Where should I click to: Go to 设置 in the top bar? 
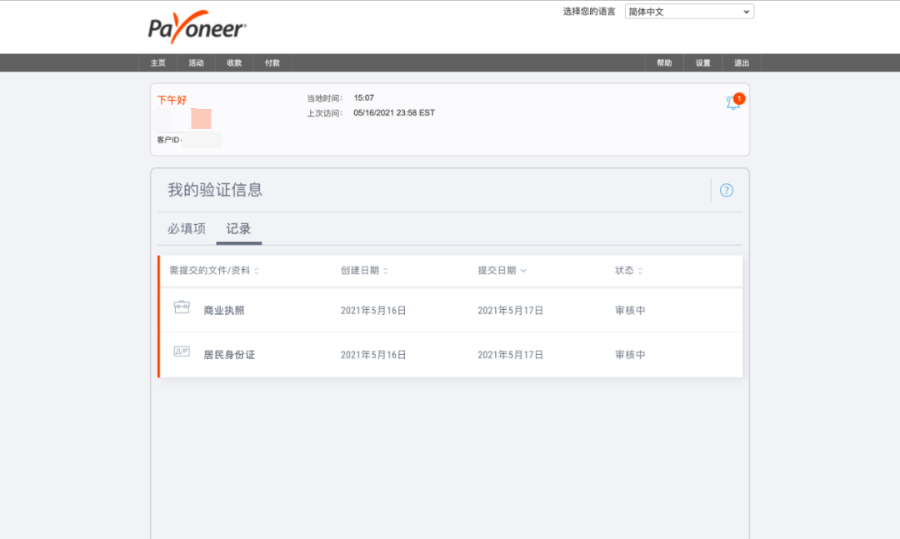click(x=703, y=63)
